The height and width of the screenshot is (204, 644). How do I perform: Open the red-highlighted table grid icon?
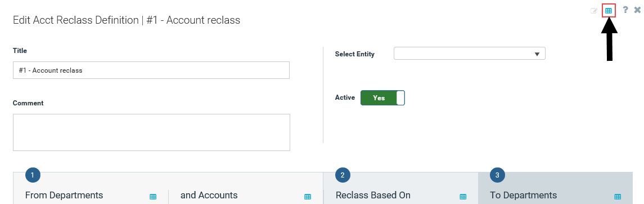pyautogui.click(x=609, y=11)
